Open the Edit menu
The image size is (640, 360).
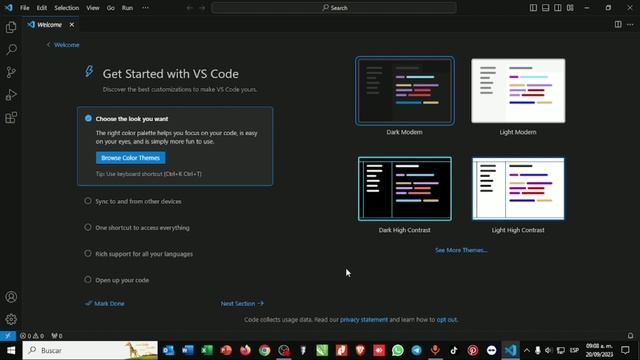[42, 8]
